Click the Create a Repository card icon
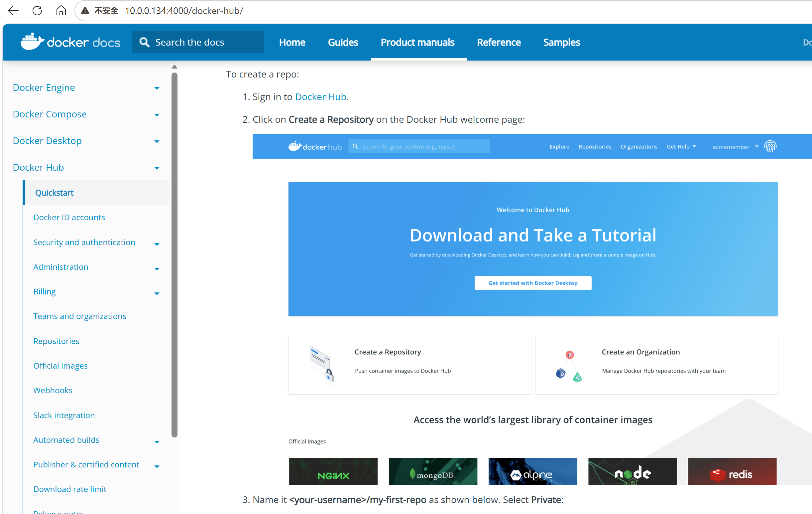The height and width of the screenshot is (514, 812). pos(322,366)
